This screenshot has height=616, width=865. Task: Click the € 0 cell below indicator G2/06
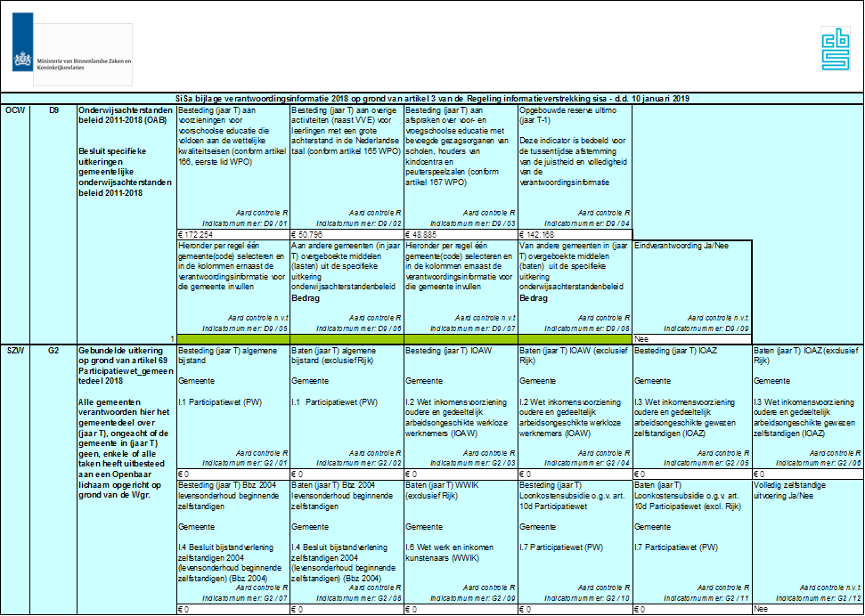click(x=807, y=474)
